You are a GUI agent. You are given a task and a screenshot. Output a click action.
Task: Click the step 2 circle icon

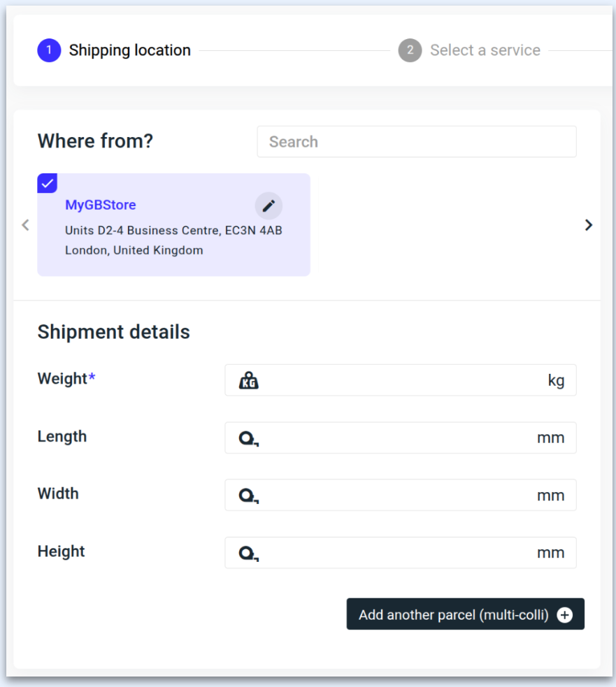point(410,50)
